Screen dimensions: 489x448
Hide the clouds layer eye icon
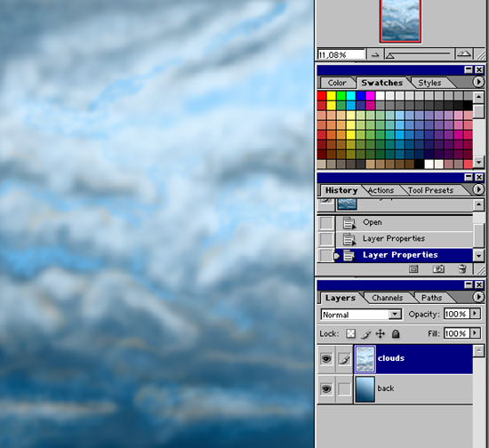click(326, 359)
